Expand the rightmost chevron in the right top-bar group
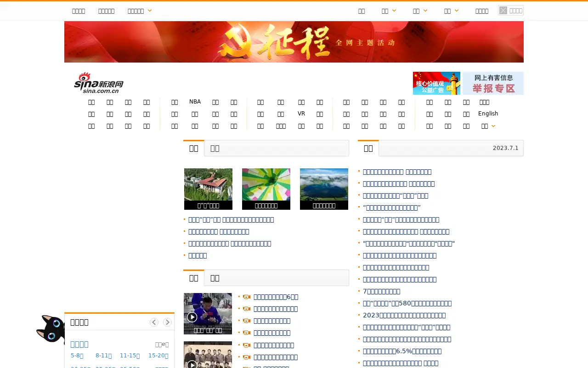 point(457,11)
